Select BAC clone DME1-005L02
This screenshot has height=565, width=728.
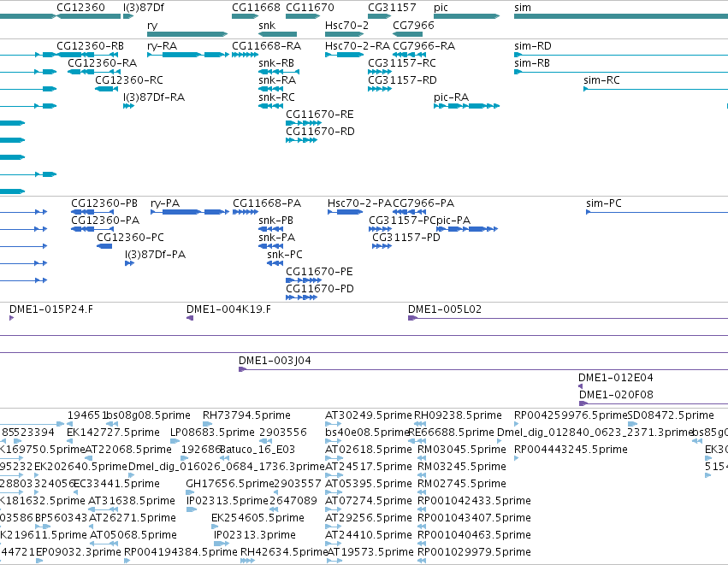coord(568,318)
